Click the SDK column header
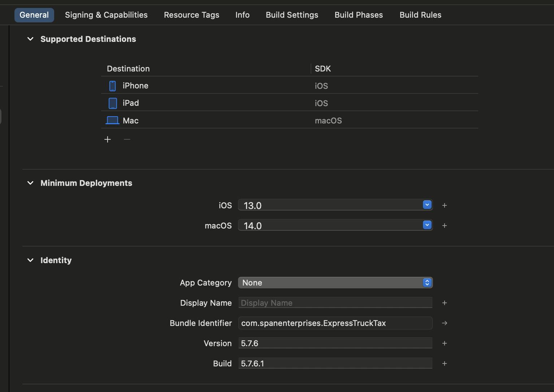Viewport: 554px width, 392px height. (323, 69)
